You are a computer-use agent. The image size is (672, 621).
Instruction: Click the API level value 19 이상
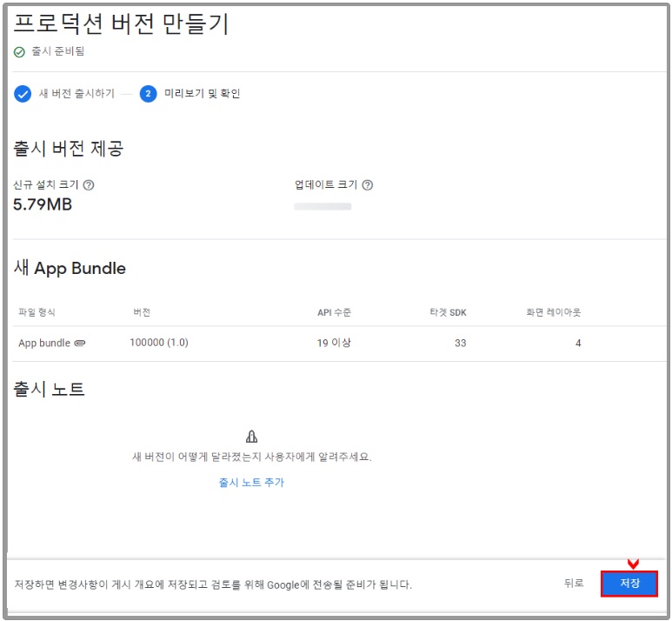(334, 343)
